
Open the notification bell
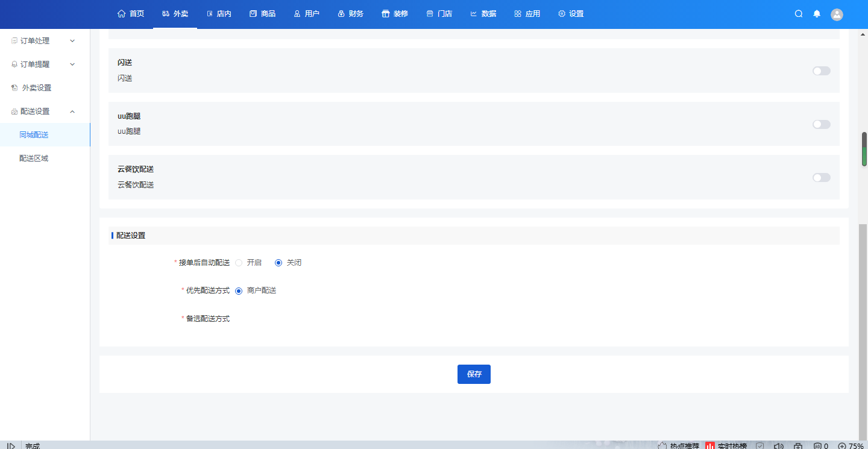[817, 14]
